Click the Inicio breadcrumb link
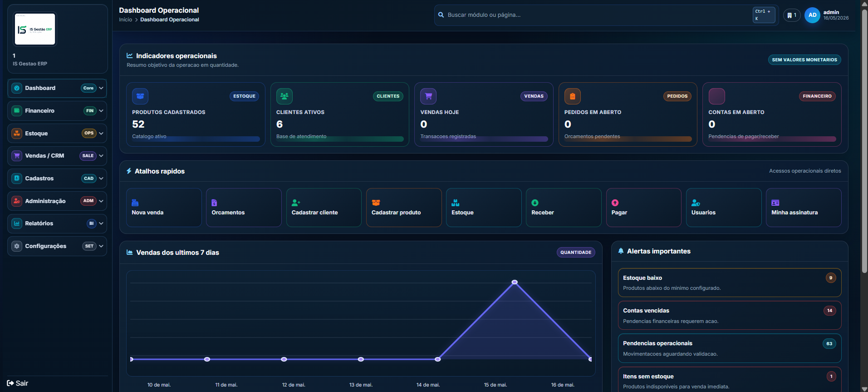 [126, 20]
